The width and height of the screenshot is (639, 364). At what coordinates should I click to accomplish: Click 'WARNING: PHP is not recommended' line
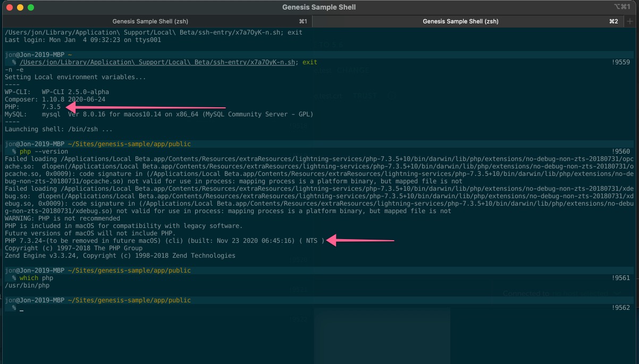[62, 218]
